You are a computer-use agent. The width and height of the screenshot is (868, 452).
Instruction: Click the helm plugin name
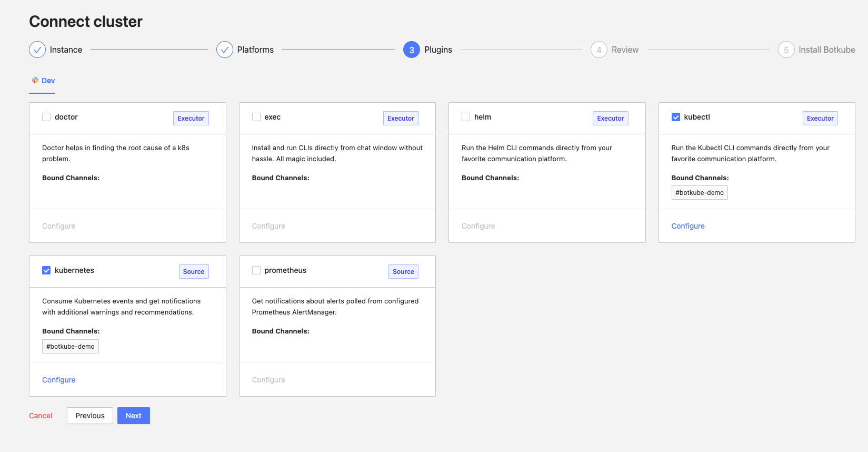point(483,117)
